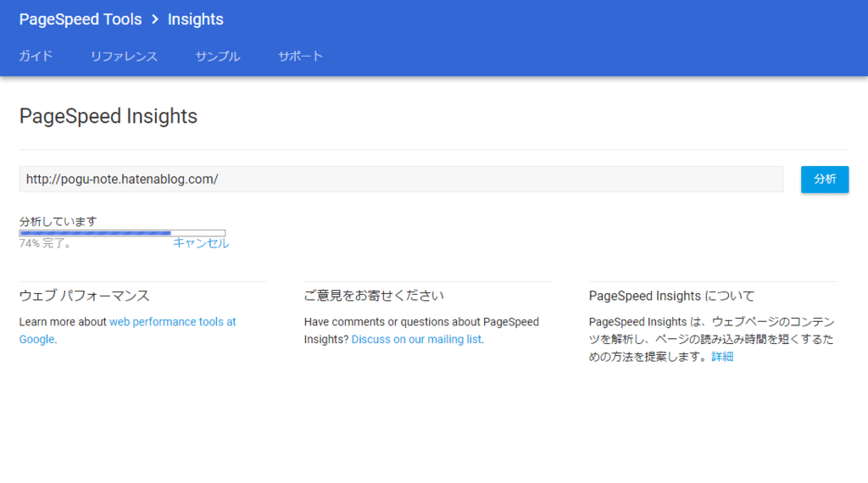
Task: Open web performance tools at Google link
Action: pos(127,330)
